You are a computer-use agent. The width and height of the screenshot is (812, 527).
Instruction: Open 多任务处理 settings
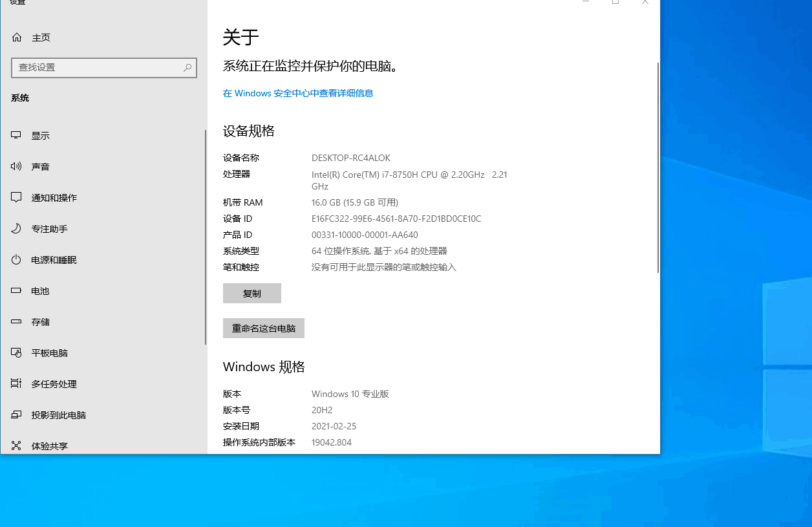click(x=103, y=384)
